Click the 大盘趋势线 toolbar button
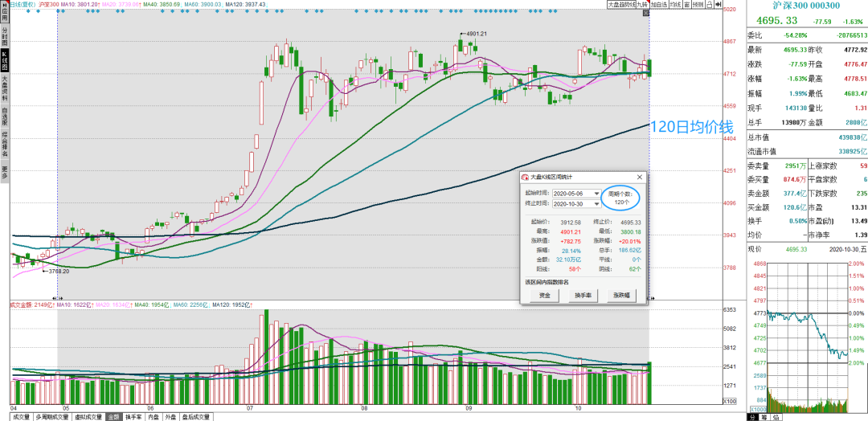The height and width of the screenshot is (421, 868). point(621,5)
